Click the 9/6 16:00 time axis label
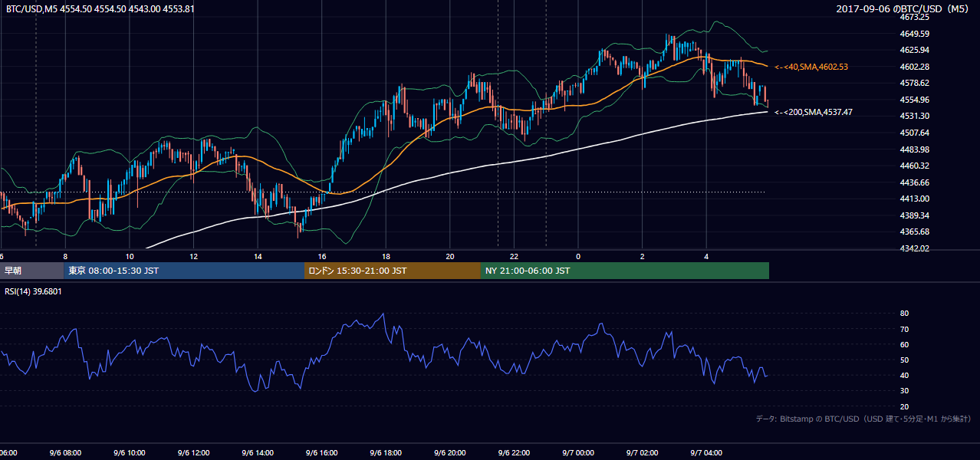Image resolution: width=980 pixels, height=460 pixels. click(x=322, y=453)
